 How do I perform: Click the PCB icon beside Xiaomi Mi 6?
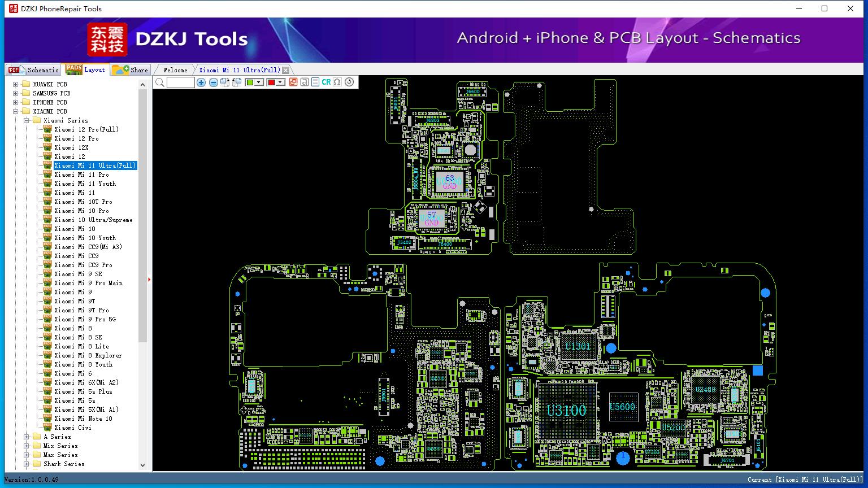[48, 373]
